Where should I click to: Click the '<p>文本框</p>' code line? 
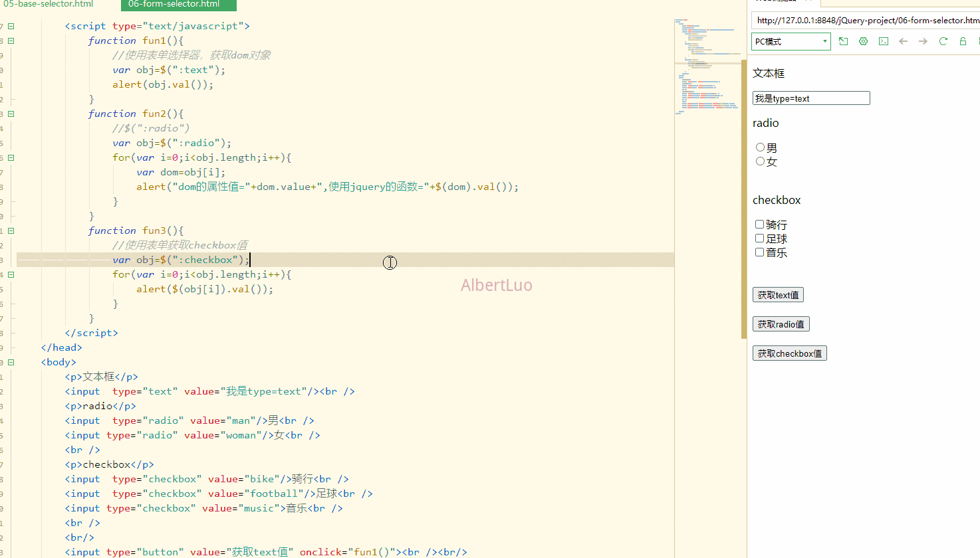click(x=101, y=377)
